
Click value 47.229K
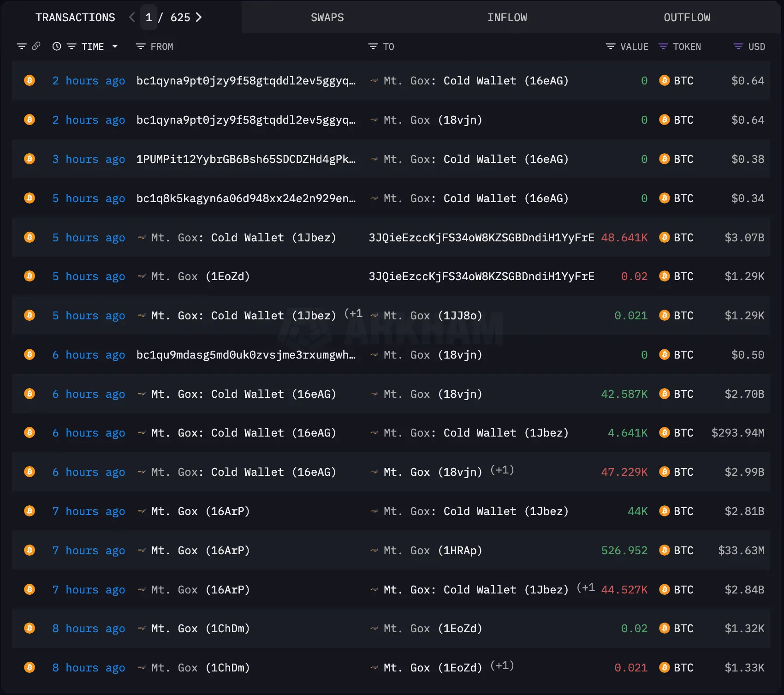(624, 472)
